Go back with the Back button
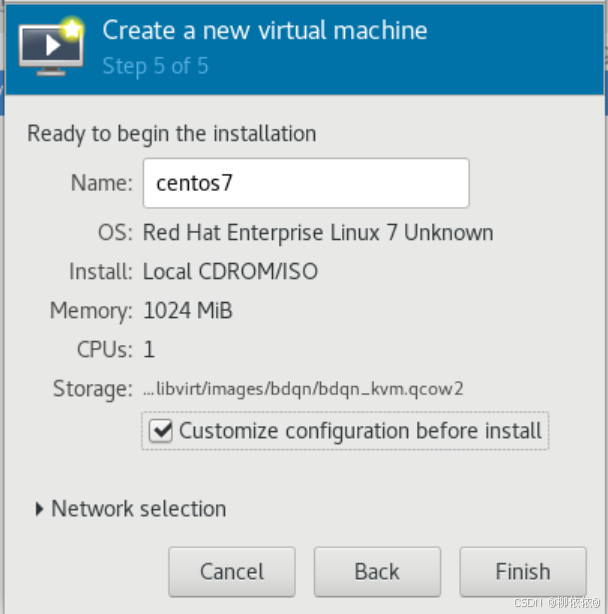The image size is (608, 614). tap(377, 571)
